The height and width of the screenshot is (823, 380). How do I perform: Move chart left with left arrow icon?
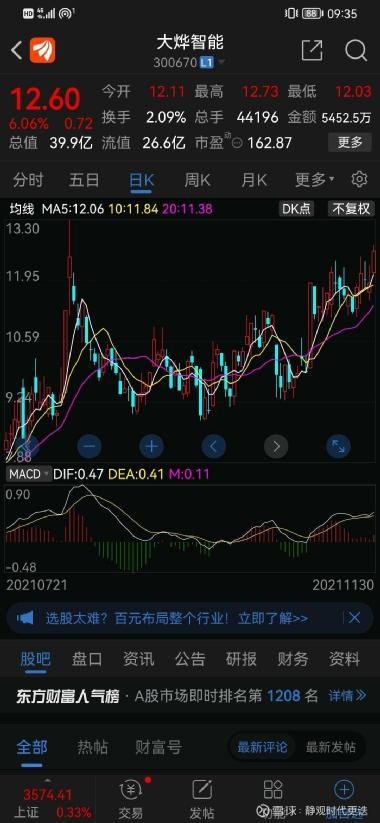[214, 447]
